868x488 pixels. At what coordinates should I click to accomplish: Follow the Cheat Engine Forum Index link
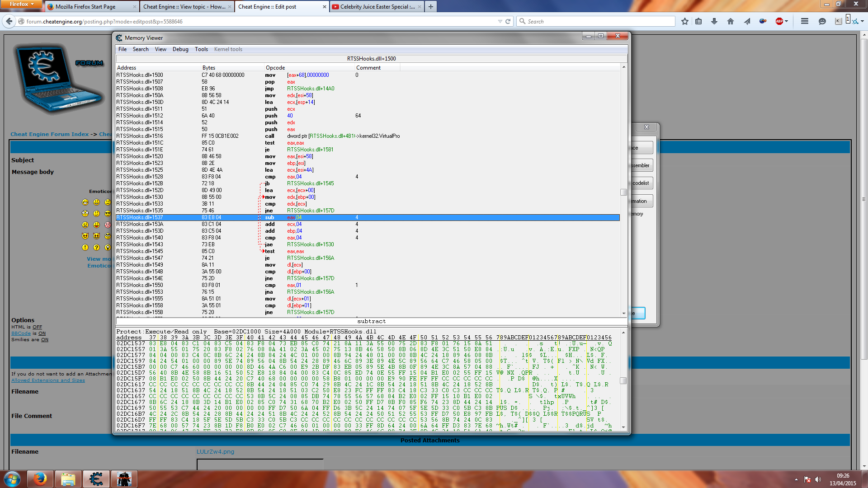click(x=50, y=134)
